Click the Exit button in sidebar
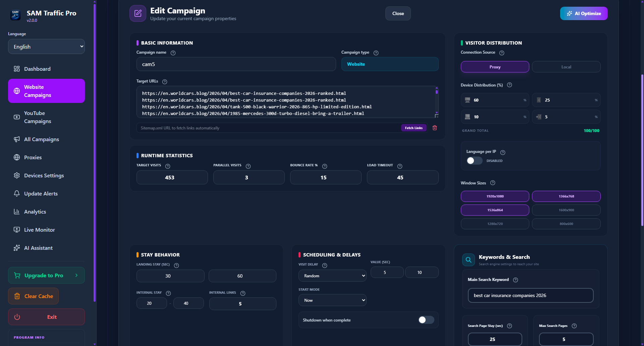 point(46,317)
